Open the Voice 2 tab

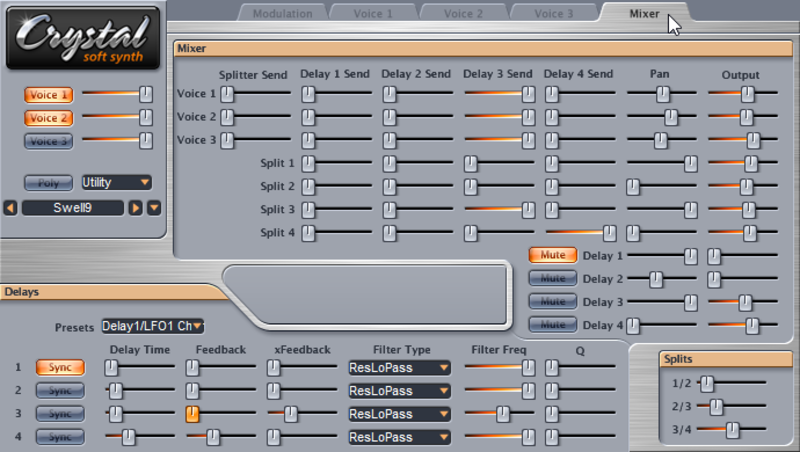click(x=463, y=14)
